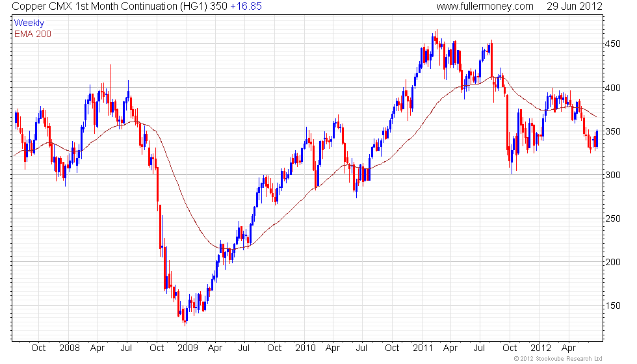
Task: Click the Oct label just before 2009
Action: coord(157,348)
